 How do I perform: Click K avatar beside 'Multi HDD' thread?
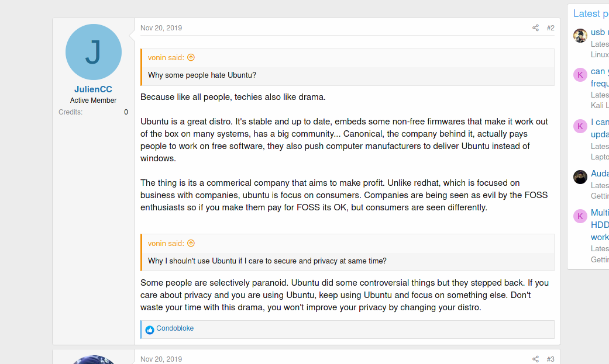click(x=580, y=216)
